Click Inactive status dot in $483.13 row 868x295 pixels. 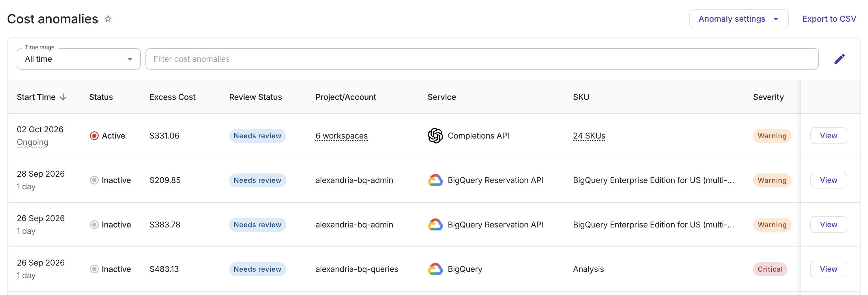point(94,269)
